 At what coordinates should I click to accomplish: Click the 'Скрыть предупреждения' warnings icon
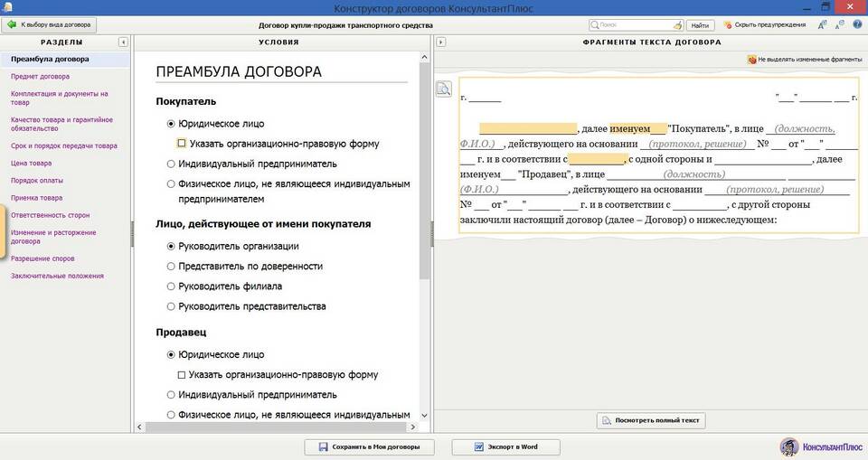click(727, 25)
